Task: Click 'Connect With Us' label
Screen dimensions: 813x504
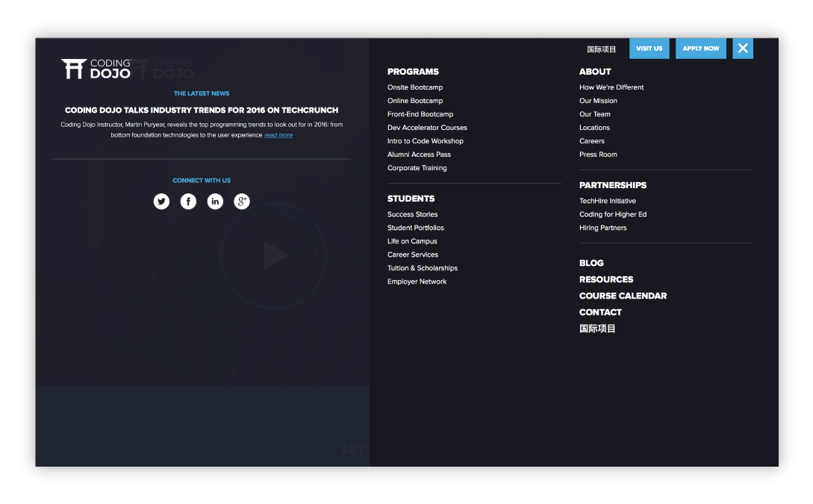Action: 201,181
